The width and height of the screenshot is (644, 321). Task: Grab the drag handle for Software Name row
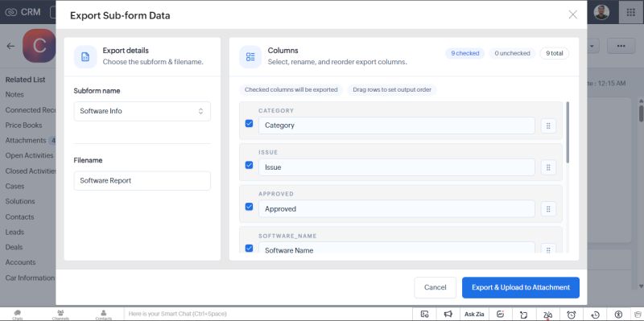[548, 249]
